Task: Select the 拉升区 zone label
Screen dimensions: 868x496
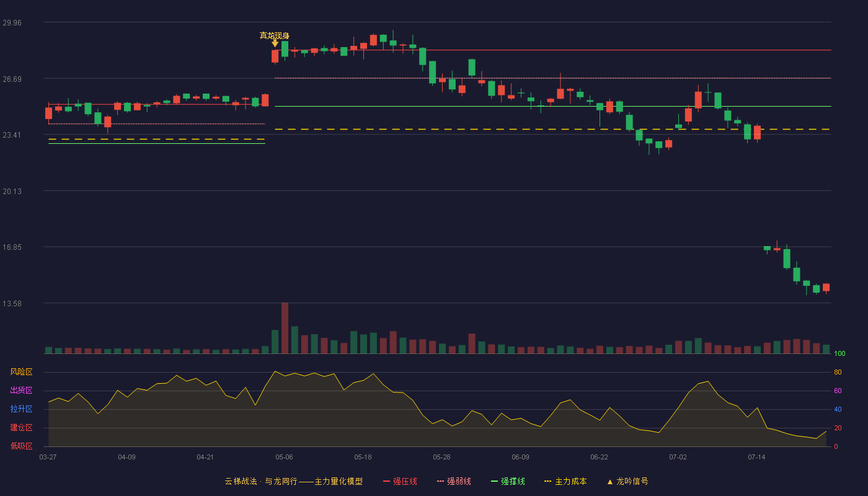Action: tap(21, 409)
